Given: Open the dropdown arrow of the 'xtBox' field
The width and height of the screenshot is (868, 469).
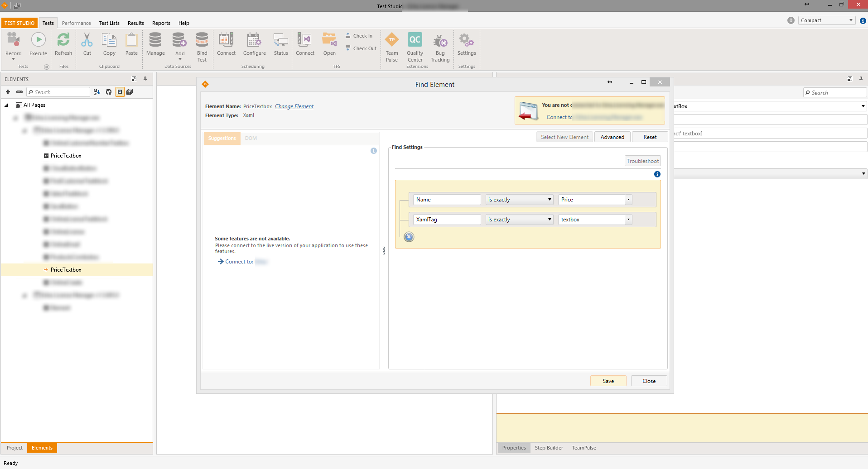Looking at the screenshot, I should click(x=863, y=106).
